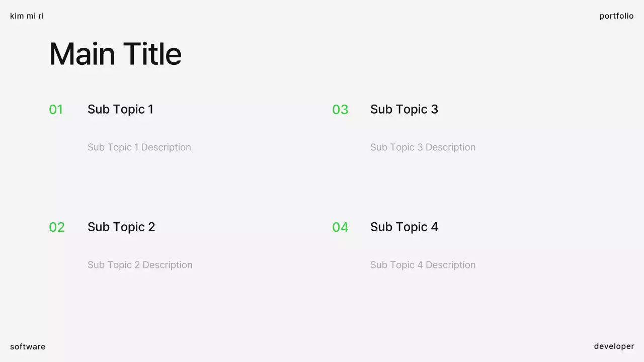Select the 'Sub Topic 3 Description' text
This screenshot has height=362, width=644.
[x=423, y=147]
